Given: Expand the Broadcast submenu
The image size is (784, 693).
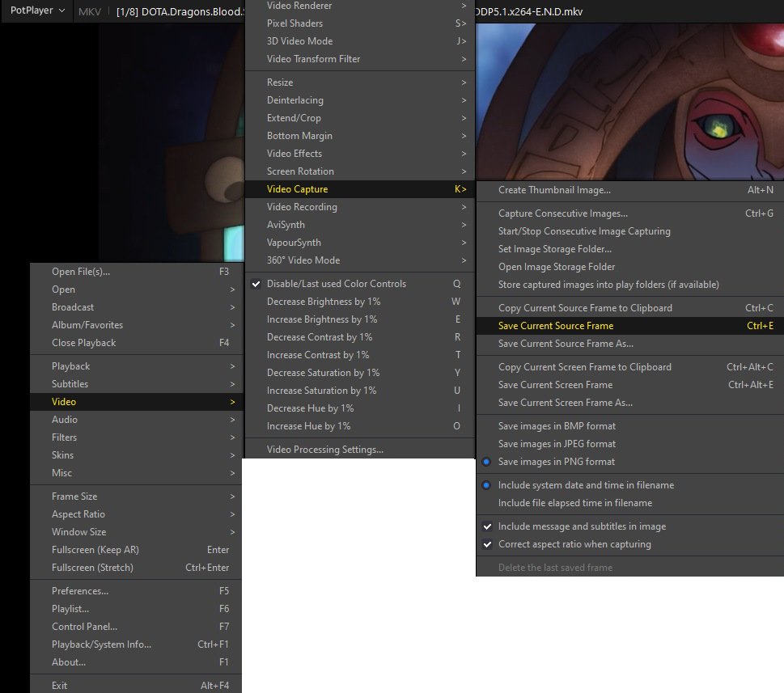Looking at the screenshot, I should coord(136,307).
